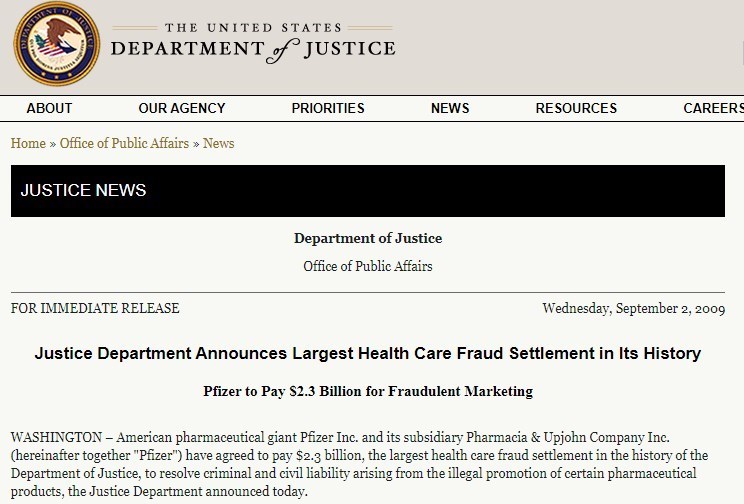
Task: Click the News breadcrumb link
Action: 218,143
